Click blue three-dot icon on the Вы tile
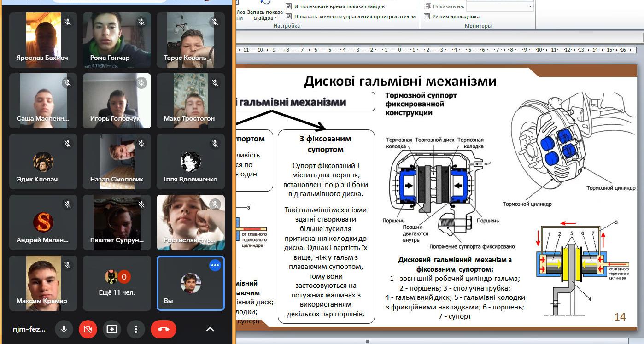644x344 pixels. click(215, 265)
